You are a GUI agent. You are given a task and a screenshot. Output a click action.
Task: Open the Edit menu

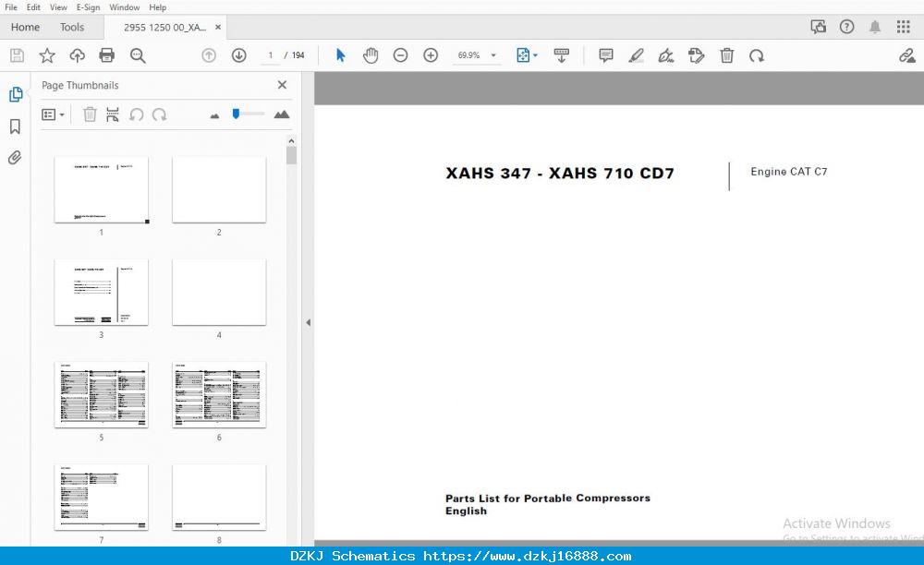(33, 7)
